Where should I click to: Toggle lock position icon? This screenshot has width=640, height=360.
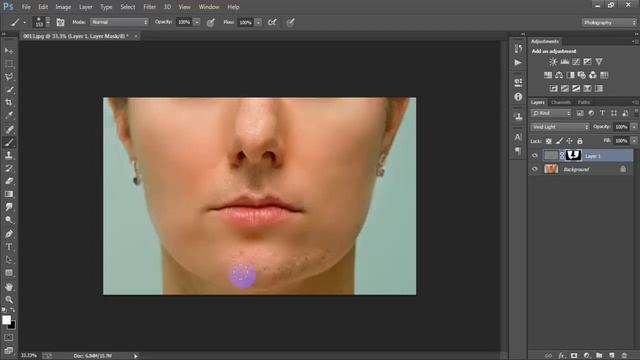coord(569,141)
